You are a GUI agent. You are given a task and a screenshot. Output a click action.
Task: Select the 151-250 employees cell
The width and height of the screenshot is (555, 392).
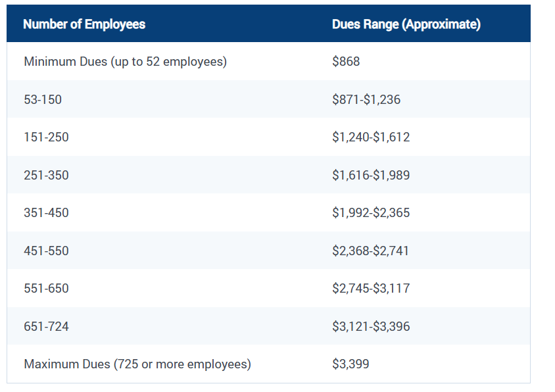coord(46,137)
